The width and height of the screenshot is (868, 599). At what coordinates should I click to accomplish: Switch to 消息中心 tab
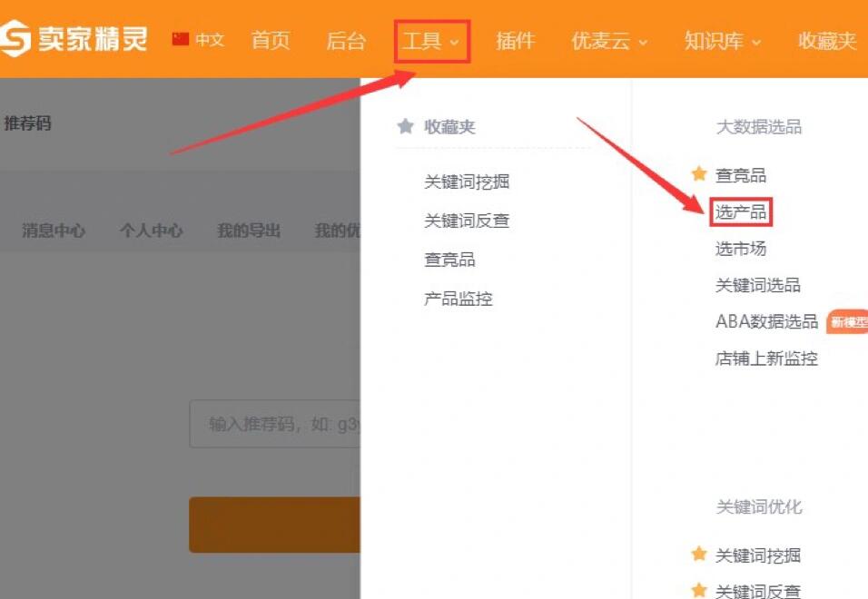point(54,231)
